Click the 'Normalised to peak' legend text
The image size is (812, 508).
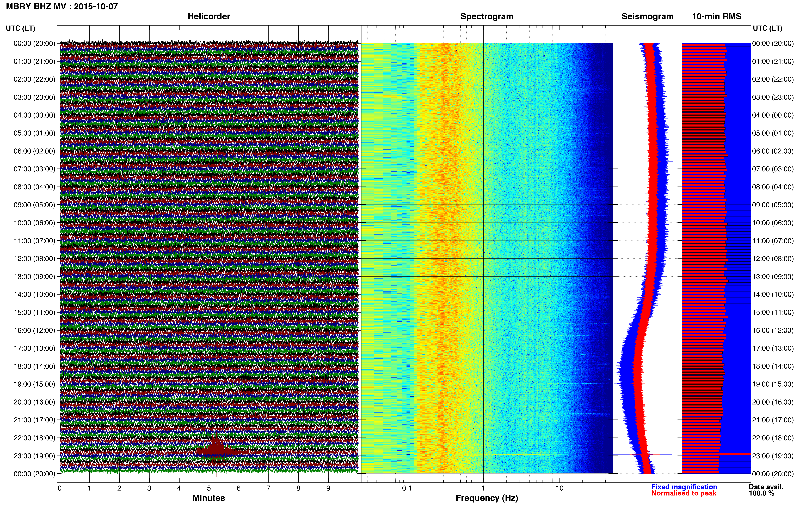point(684,493)
